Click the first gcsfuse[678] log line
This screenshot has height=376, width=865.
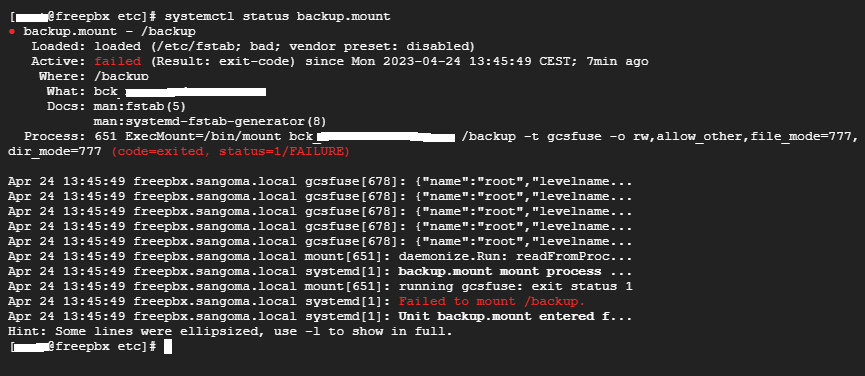coord(320,181)
